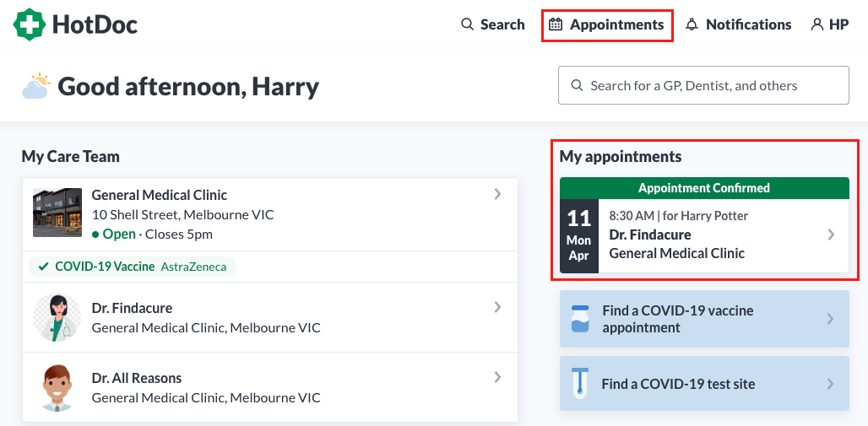868x426 pixels.
Task: Expand the confirmed appointment chevron
Action: click(x=831, y=235)
